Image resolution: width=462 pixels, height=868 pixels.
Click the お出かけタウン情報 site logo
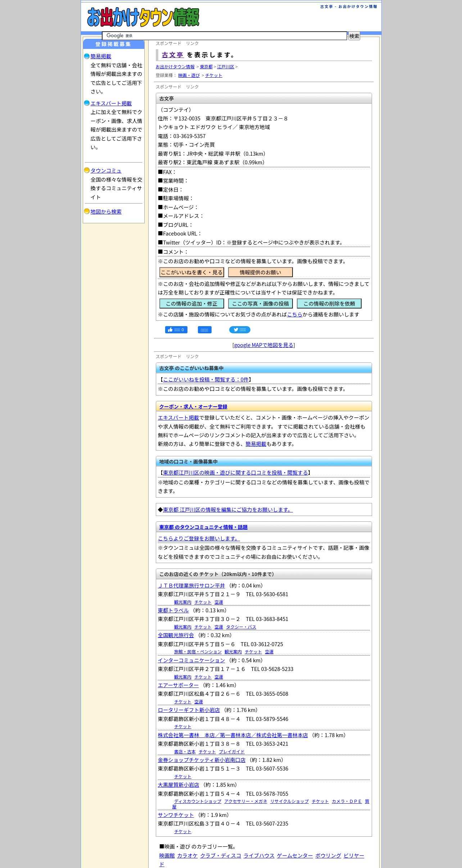143,17
